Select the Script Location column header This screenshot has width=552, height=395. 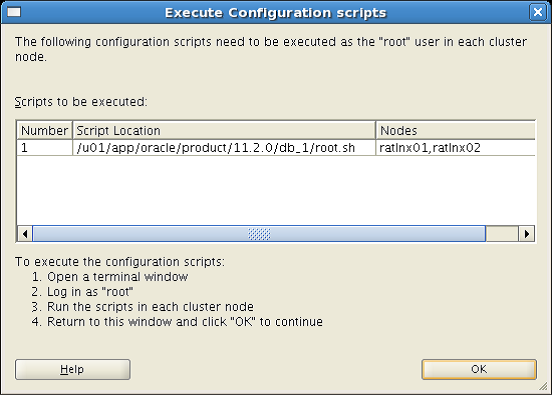[224, 131]
